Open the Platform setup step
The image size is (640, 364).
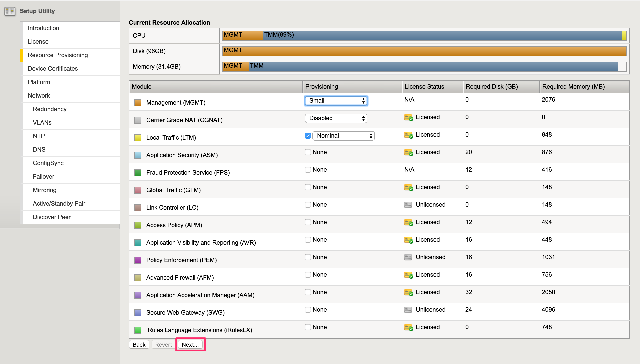[x=71, y=82]
